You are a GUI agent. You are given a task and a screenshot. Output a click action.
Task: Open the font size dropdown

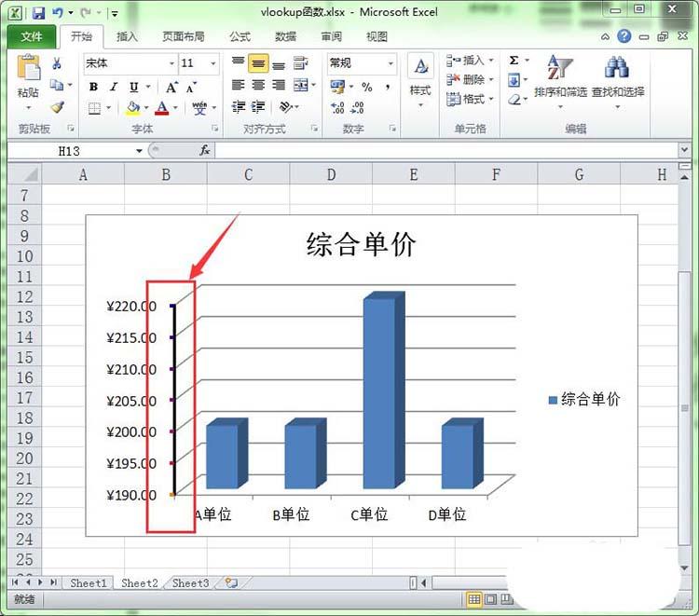(213, 63)
